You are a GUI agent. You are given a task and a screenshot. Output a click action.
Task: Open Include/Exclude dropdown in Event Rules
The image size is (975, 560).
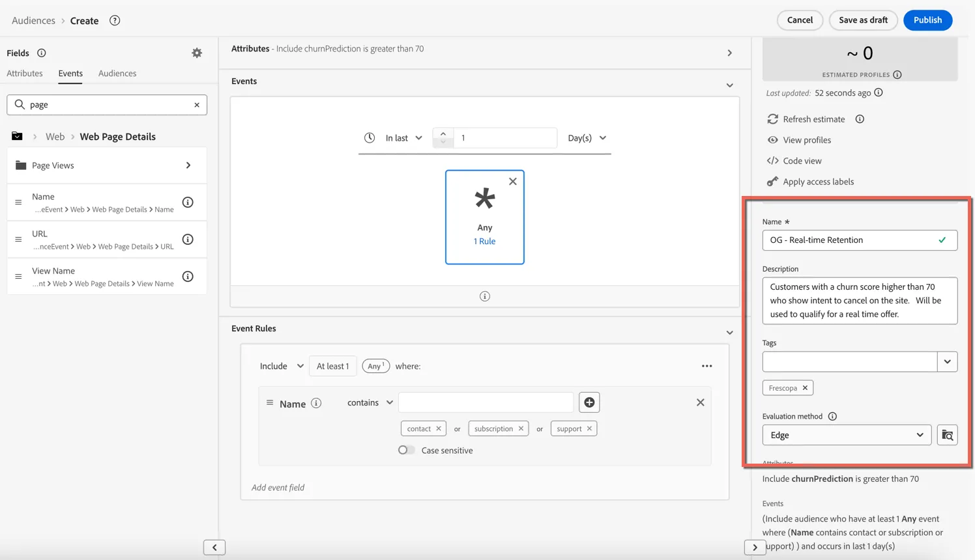(x=282, y=366)
